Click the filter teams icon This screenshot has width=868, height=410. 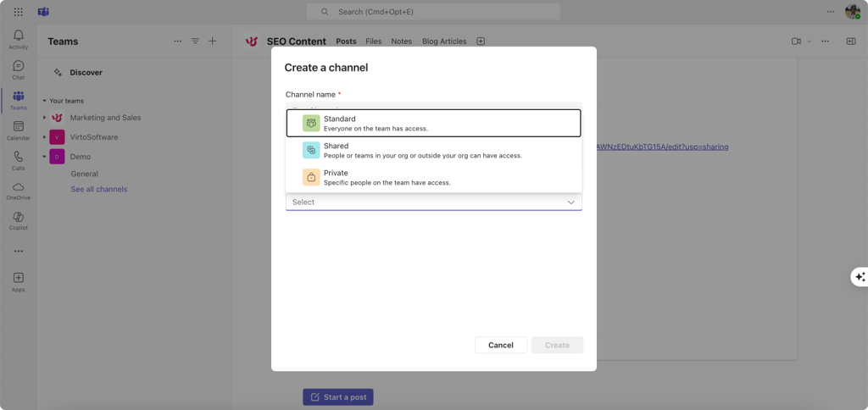click(x=195, y=41)
